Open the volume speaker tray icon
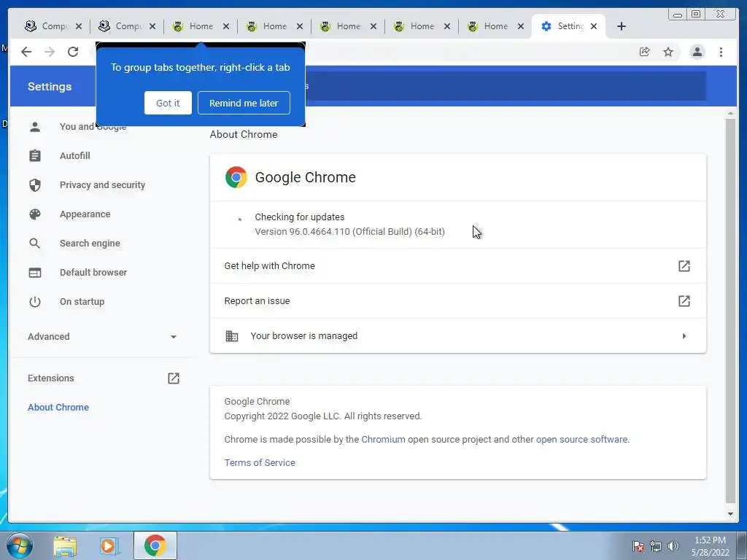747x560 pixels. [673, 546]
